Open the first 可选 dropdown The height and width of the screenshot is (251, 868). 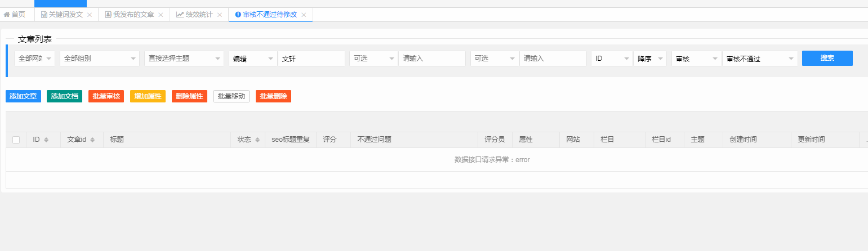(373, 59)
